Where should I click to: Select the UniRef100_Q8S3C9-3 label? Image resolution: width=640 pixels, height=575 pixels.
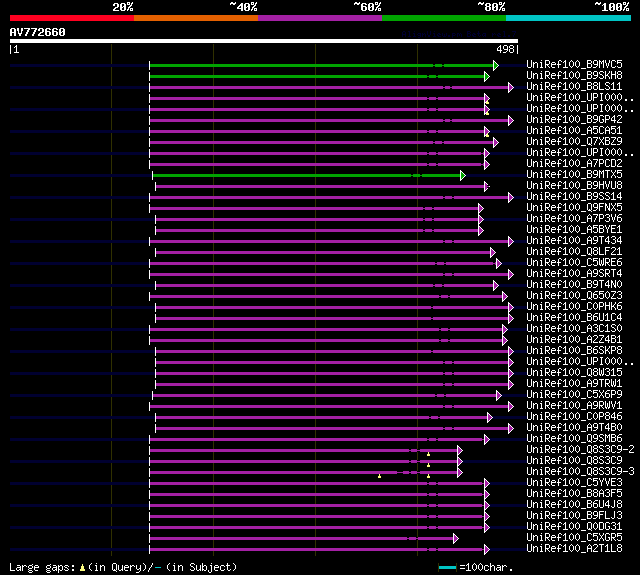click(x=580, y=472)
